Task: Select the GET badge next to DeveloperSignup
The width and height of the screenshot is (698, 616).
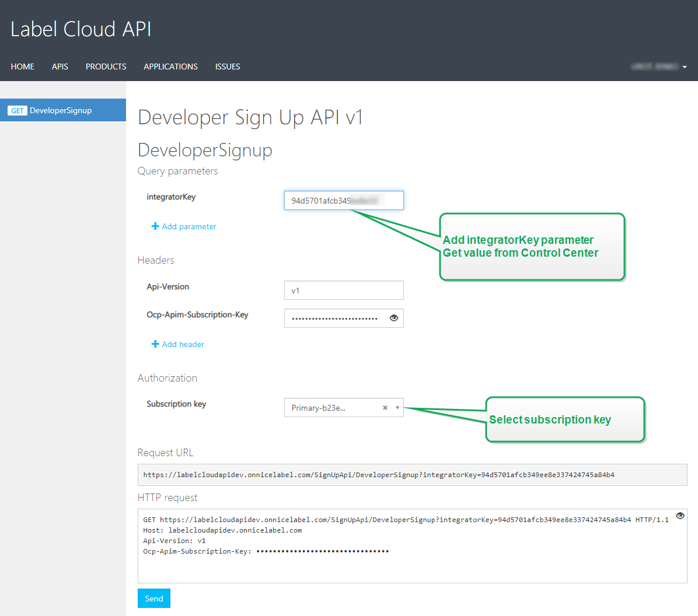Action: click(17, 110)
